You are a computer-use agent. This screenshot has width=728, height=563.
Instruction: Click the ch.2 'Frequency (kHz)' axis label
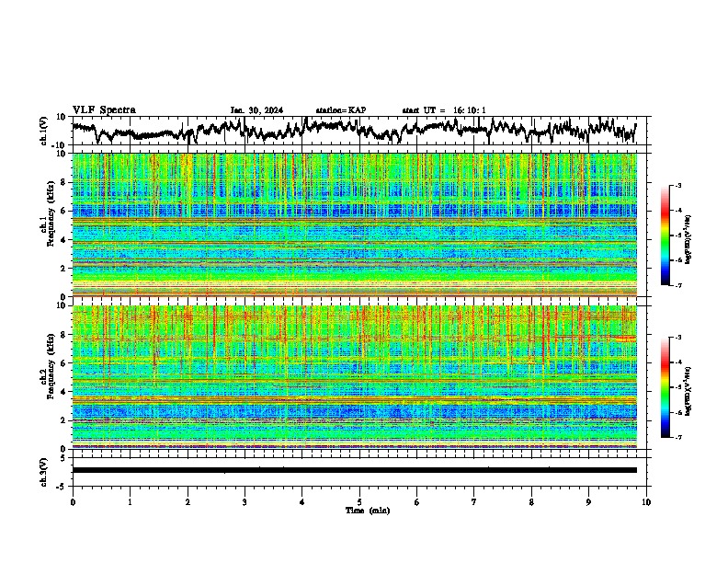pyautogui.click(x=51, y=366)
